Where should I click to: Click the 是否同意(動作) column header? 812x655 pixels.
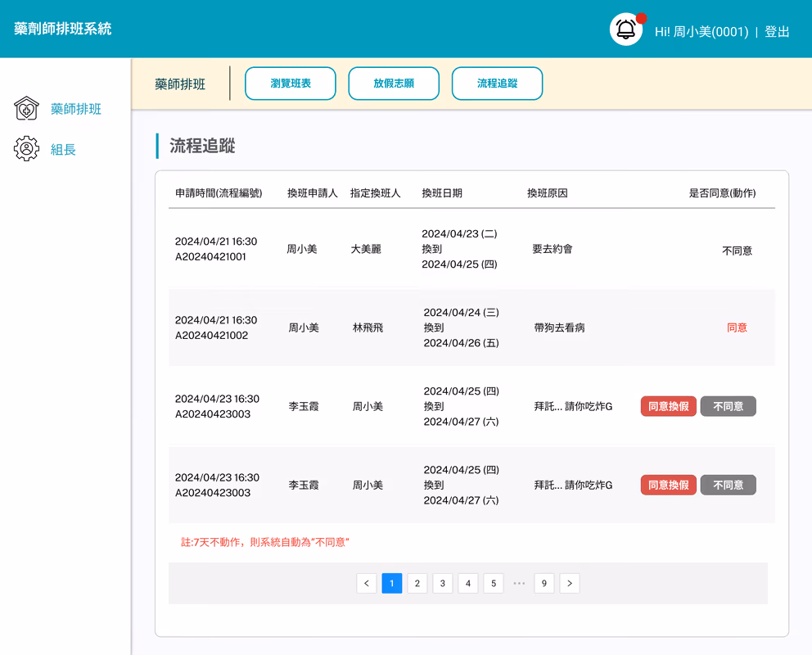[x=723, y=193]
